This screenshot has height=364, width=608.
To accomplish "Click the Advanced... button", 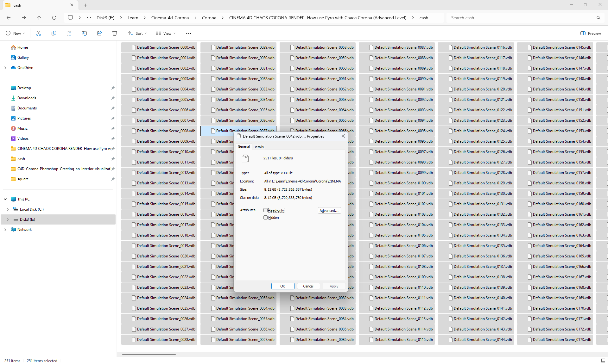I will coord(329,211).
